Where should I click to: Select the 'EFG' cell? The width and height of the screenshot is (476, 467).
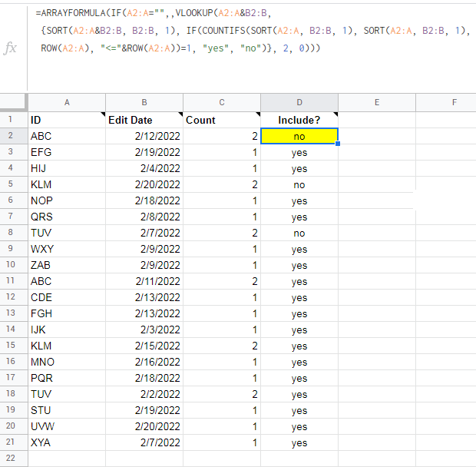click(67, 152)
